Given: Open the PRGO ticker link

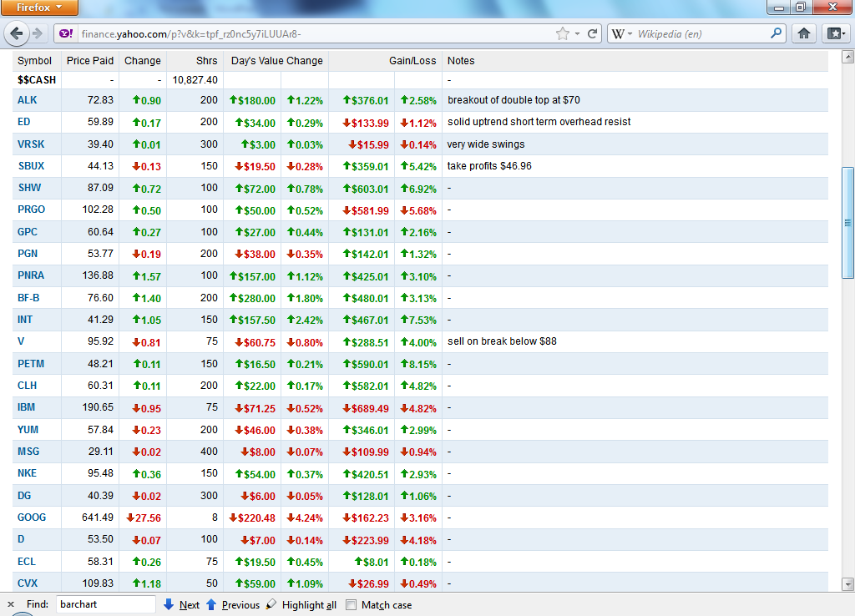Looking at the screenshot, I should [x=31, y=210].
